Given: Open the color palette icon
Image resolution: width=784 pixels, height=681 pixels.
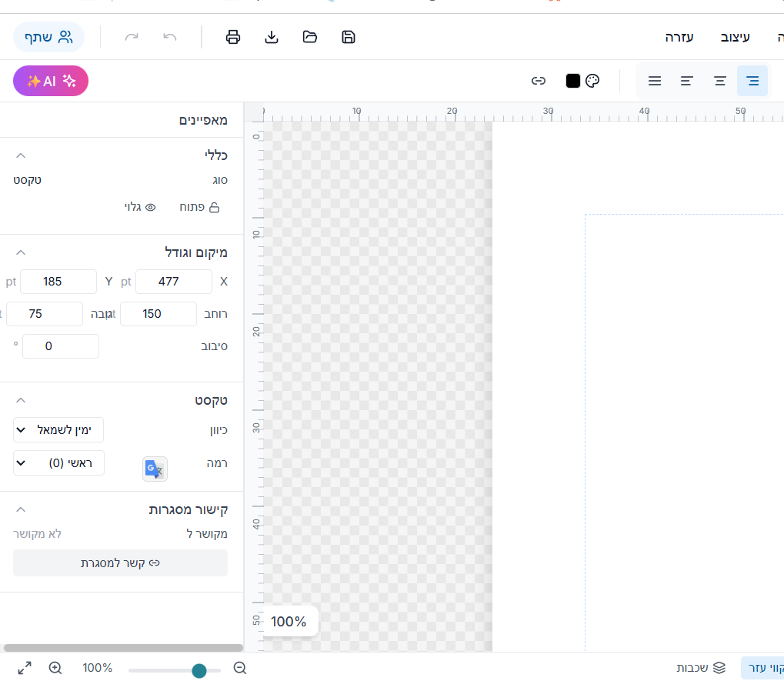Looking at the screenshot, I should pyautogui.click(x=592, y=81).
